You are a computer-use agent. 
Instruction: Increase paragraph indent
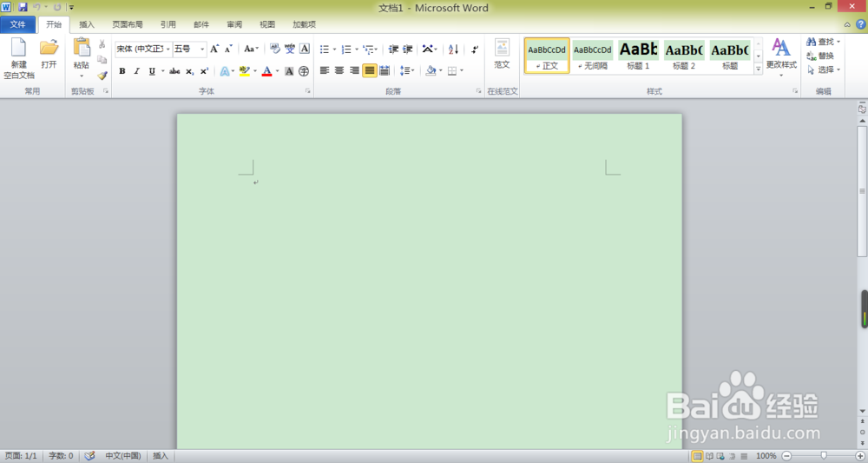tap(407, 50)
